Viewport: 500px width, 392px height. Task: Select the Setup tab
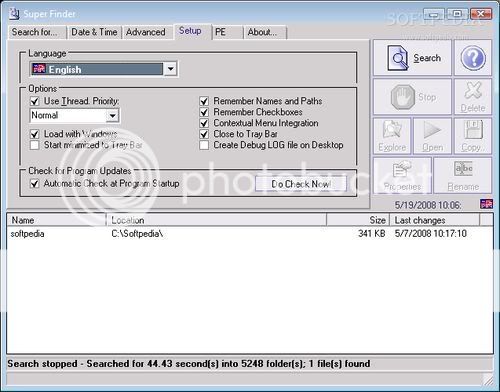[x=192, y=31]
